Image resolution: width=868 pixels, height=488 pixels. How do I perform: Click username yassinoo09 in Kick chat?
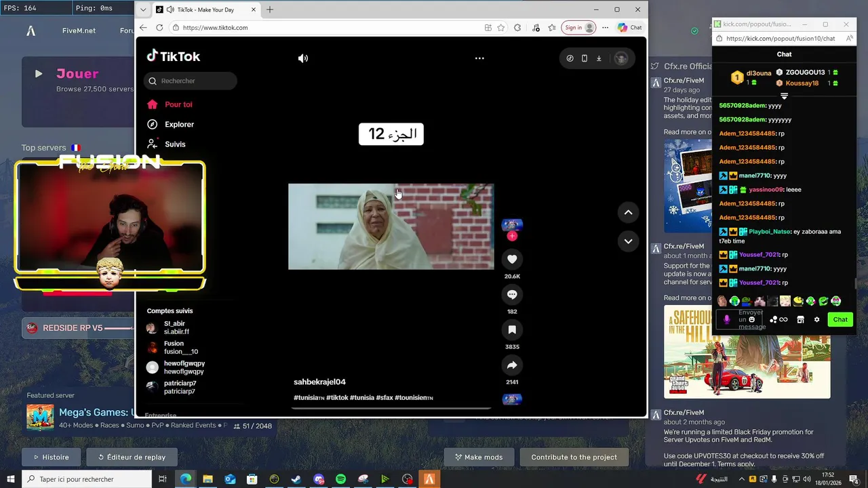tap(765, 190)
